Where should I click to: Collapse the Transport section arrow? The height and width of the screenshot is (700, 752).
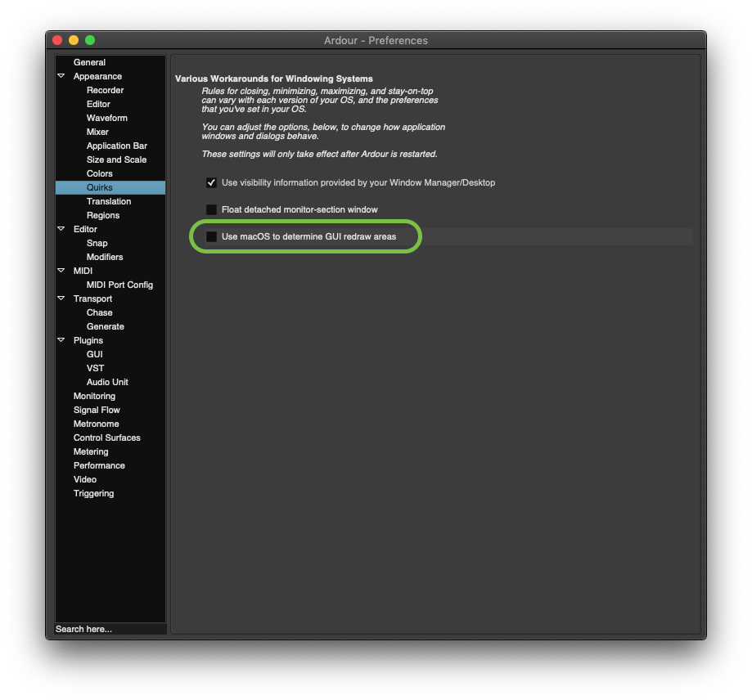(61, 298)
